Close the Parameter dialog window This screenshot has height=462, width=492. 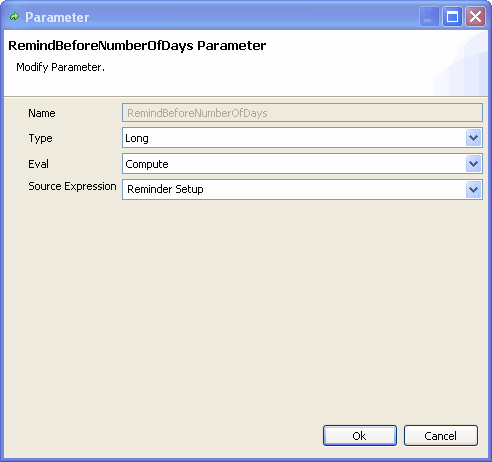[475, 16]
